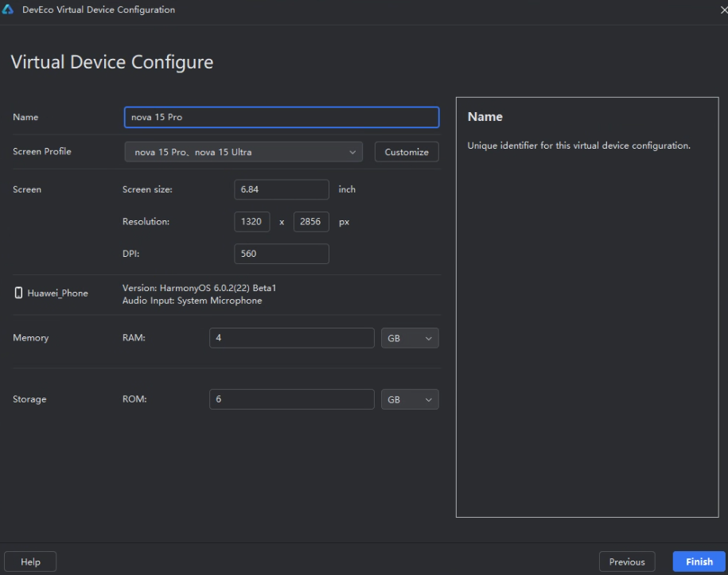Click the Name heading in help panel
Image resolution: width=728 pixels, height=575 pixels.
(x=485, y=116)
